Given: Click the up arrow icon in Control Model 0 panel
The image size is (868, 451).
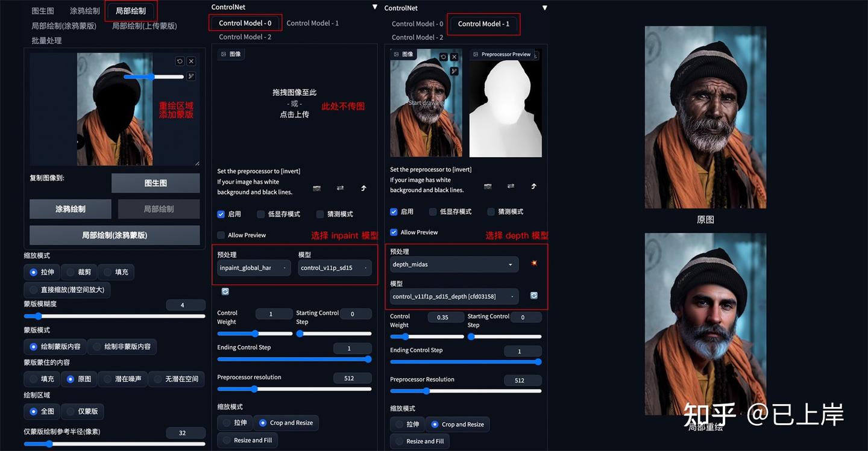Looking at the screenshot, I should pyautogui.click(x=363, y=188).
